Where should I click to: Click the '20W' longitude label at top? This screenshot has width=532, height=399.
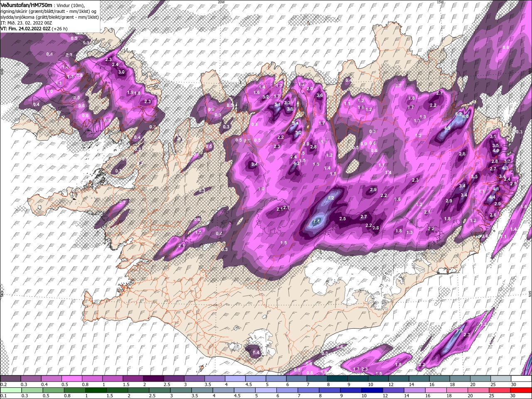[x=222, y=2]
